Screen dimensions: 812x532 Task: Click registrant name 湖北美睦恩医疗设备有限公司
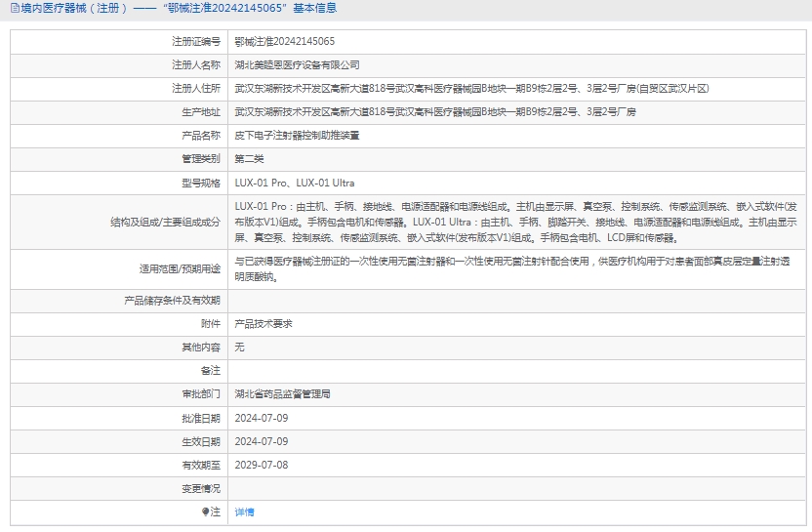[x=297, y=65]
